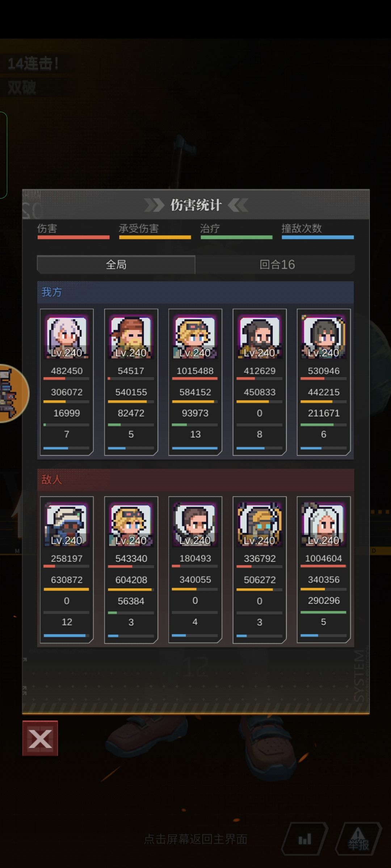The width and height of the screenshot is (391, 868).
Task: Open the bar chart statistics icon
Action: (x=304, y=839)
